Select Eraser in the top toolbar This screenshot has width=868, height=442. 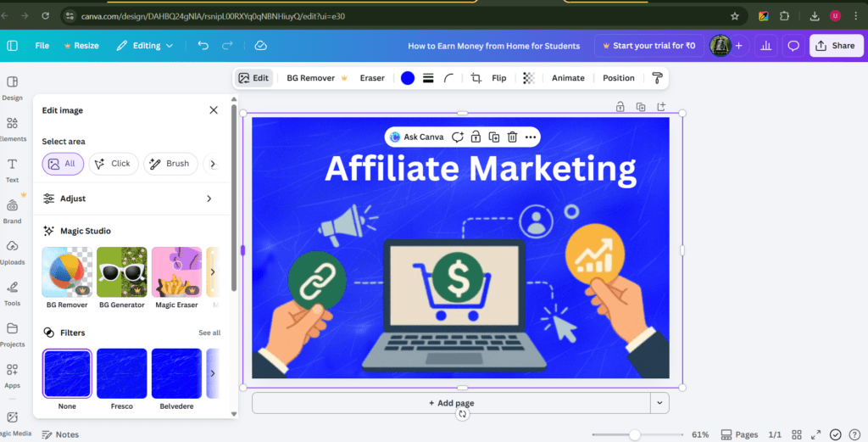[372, 78]
